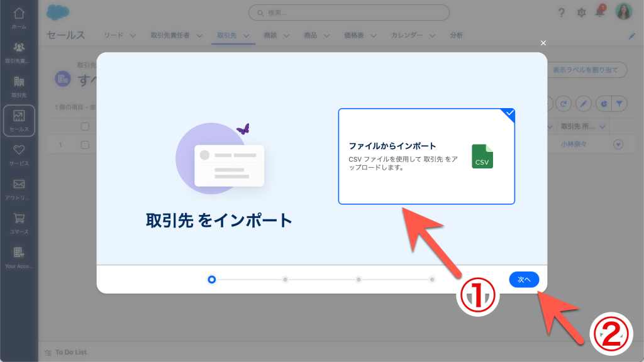Focus the 検索 search field
The image size is (644, 362).
point(348,13)
